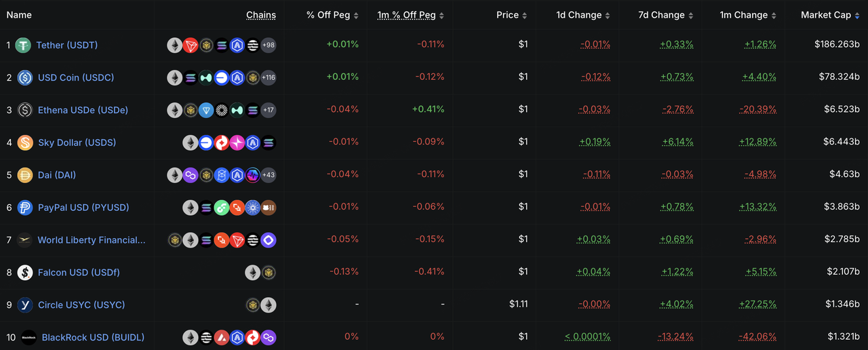
Task: Click the Chains column header
Action: pos(261,15)
